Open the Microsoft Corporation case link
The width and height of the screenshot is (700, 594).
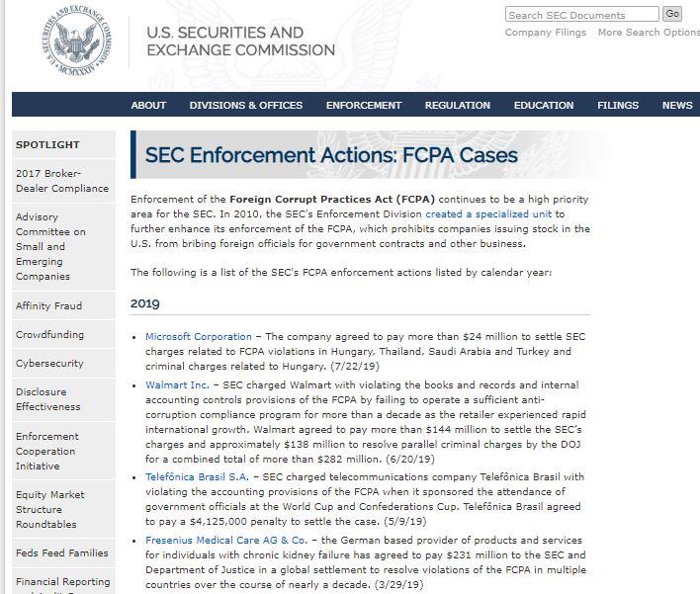coord(199,336)
